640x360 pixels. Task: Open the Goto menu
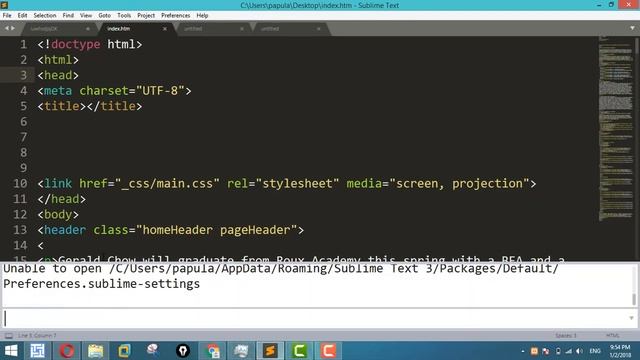(104, 16)
